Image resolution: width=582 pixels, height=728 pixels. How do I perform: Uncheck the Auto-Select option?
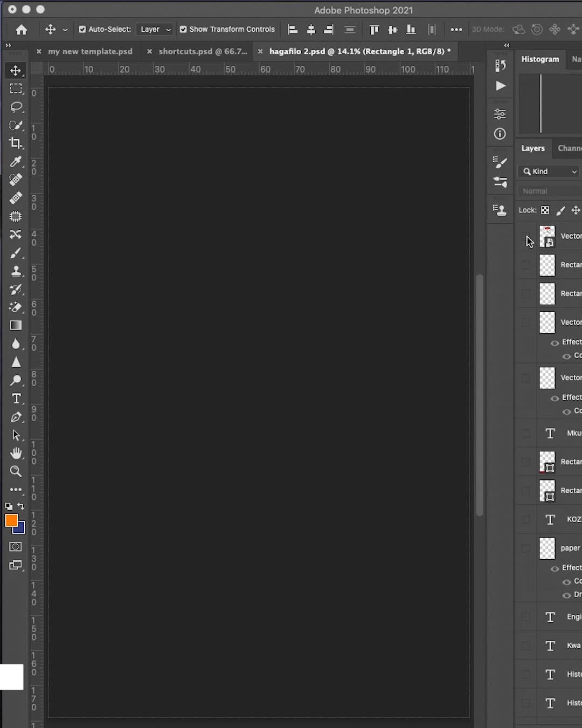(82, 29)
